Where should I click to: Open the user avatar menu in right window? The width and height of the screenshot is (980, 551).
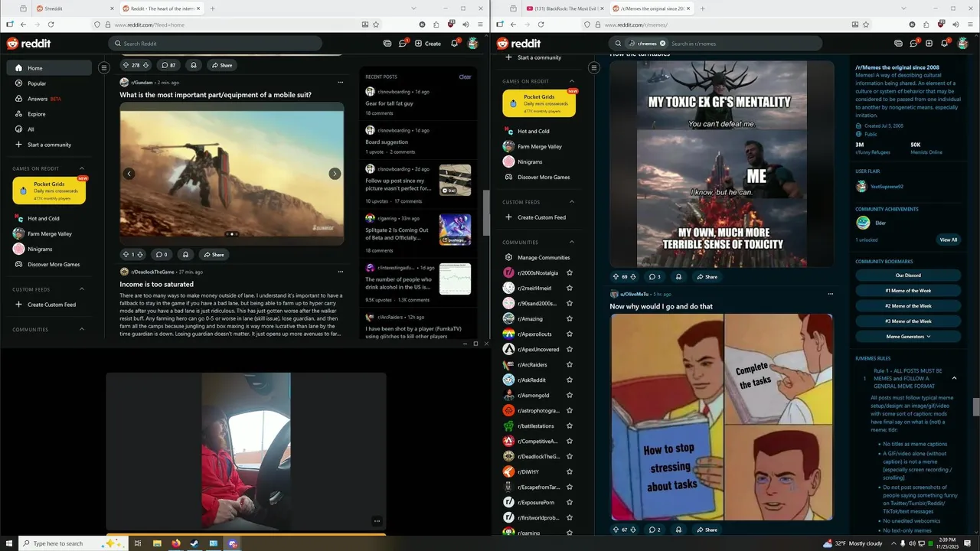click(x=962, y=44)
